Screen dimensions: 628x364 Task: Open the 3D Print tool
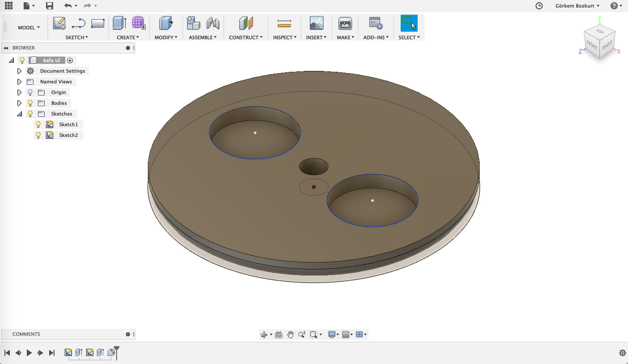(x=345, y=23)
